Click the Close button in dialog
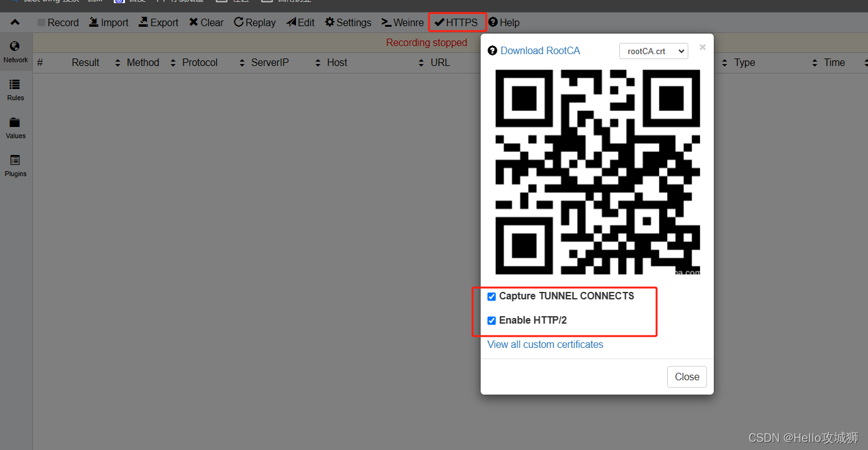The height and width of the screenshot is (450, 868). (687, 377)
